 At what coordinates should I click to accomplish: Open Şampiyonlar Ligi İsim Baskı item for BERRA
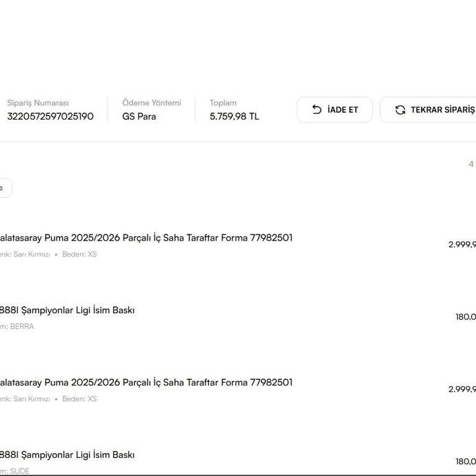click(x=67, y=311)
